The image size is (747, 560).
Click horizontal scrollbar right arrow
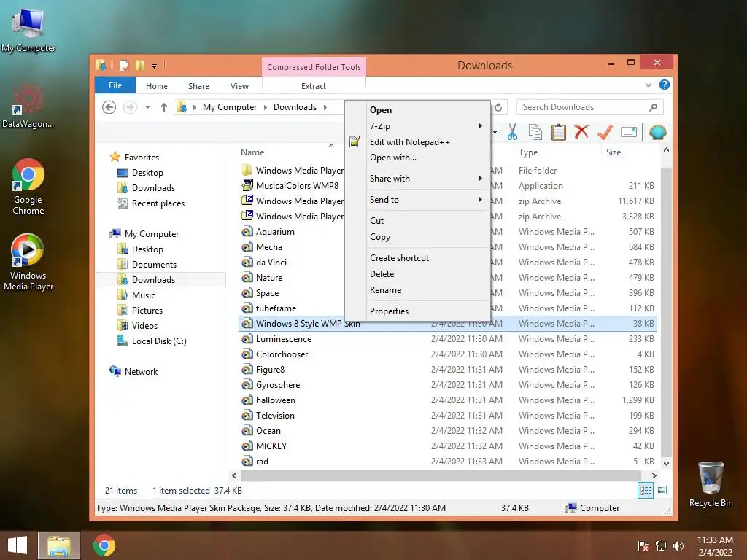point(654,475)
